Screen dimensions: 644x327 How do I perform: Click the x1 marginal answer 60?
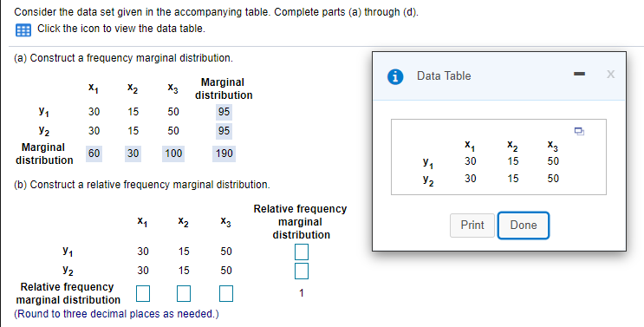coord(94,154)
